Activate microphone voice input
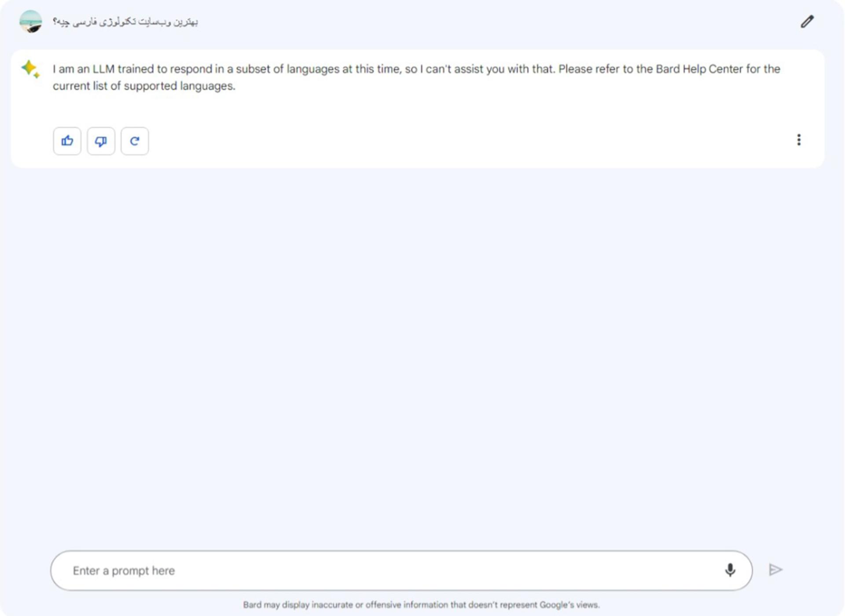 coord(730,570)
